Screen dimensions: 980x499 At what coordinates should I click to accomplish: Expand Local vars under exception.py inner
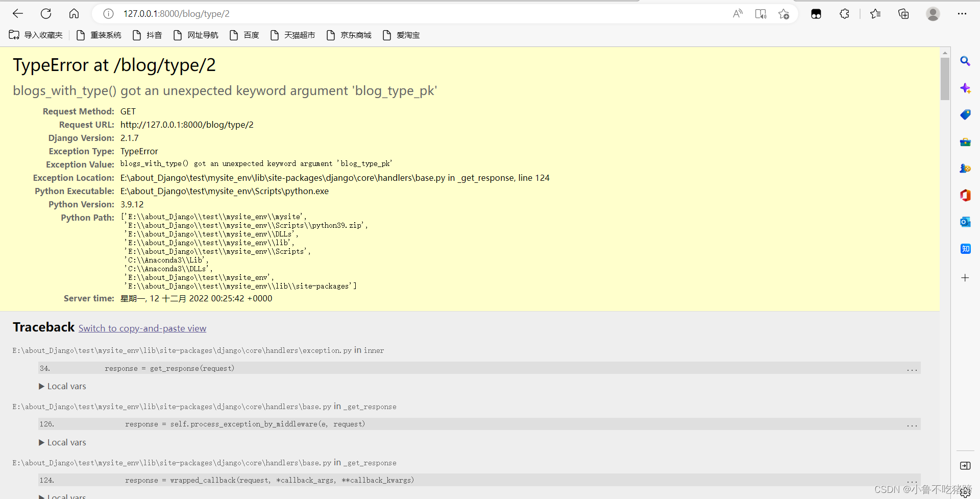pos(62,387)
